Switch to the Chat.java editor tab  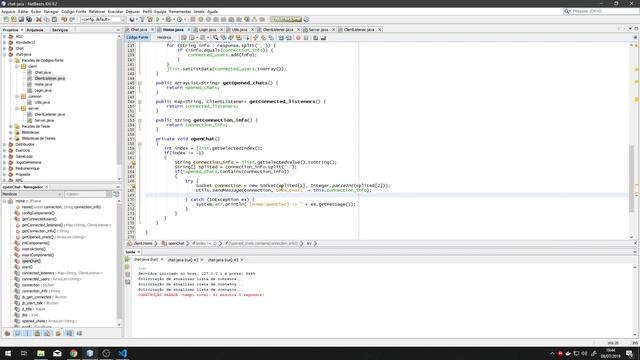click(x=139, y=30)
